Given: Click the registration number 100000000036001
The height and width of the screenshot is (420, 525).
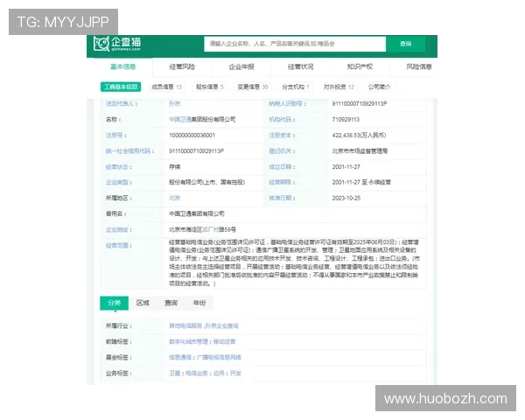Looking at the screenshot, I should (192, 136).
